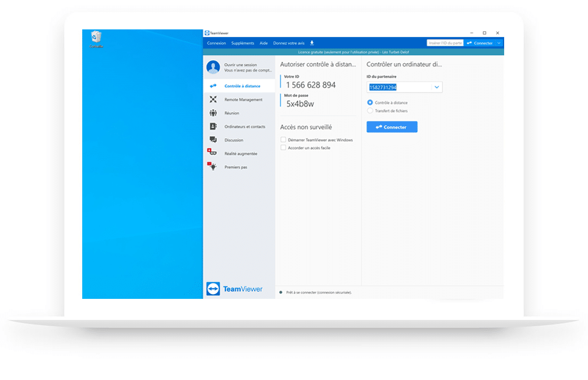The image size is (588, 380).
Task: Click the TeamViewer logo in the title bar
Action: coord(207,33)
